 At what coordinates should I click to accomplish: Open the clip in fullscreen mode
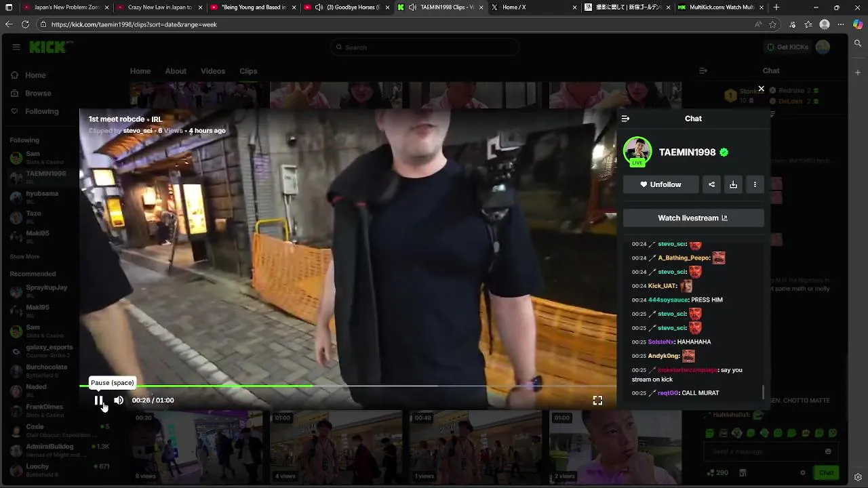[597, 401]
